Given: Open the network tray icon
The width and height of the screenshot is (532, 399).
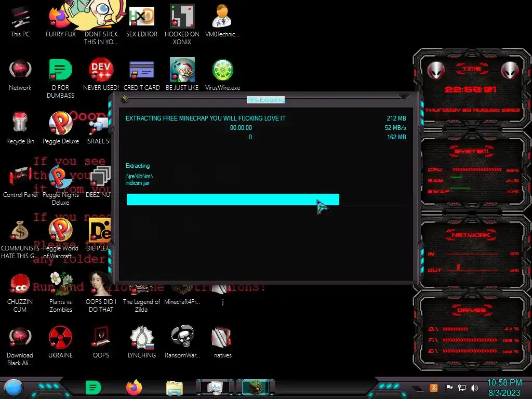Looking at the screenshot, I should click(462, 388).
